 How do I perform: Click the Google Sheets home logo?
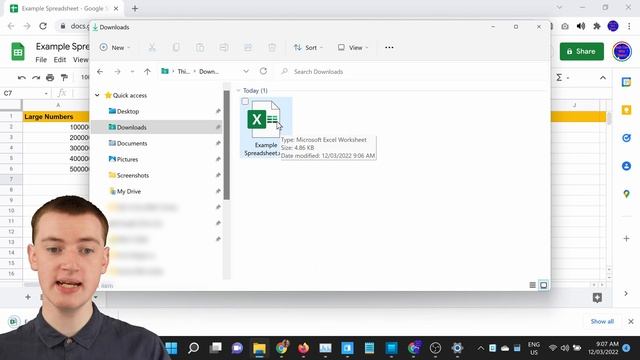[18, 52]
